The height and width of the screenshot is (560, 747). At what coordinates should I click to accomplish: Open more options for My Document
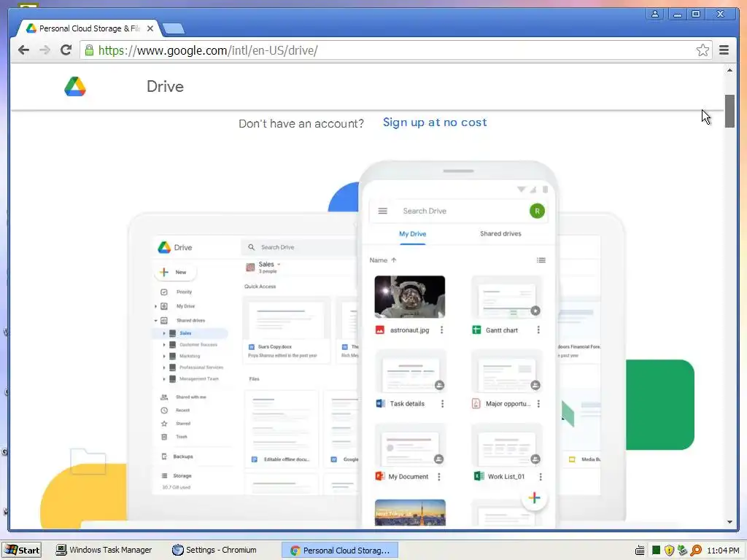(438, 477)
